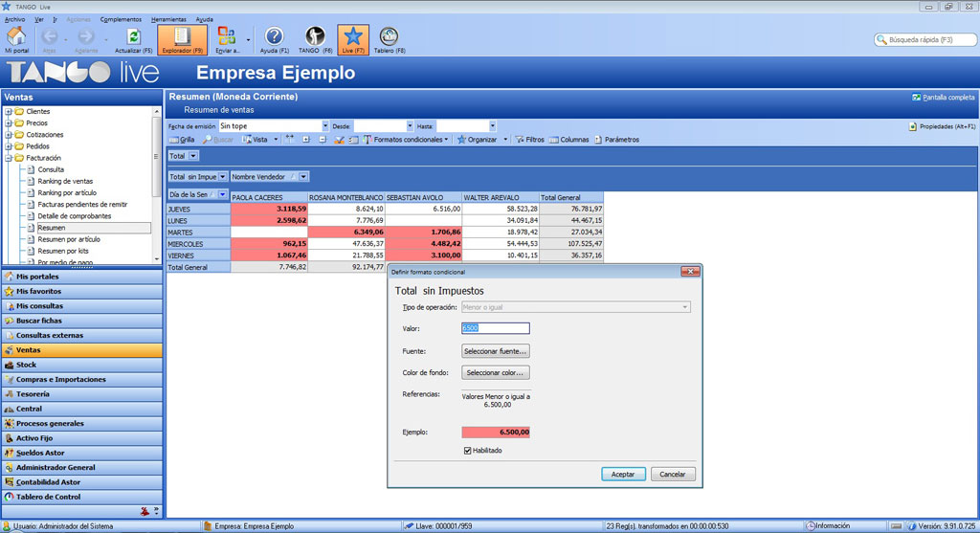The width and height of the screenshot is (980, 533).
Task: Collapse the Facturación folder
Action: coord(9,158)
